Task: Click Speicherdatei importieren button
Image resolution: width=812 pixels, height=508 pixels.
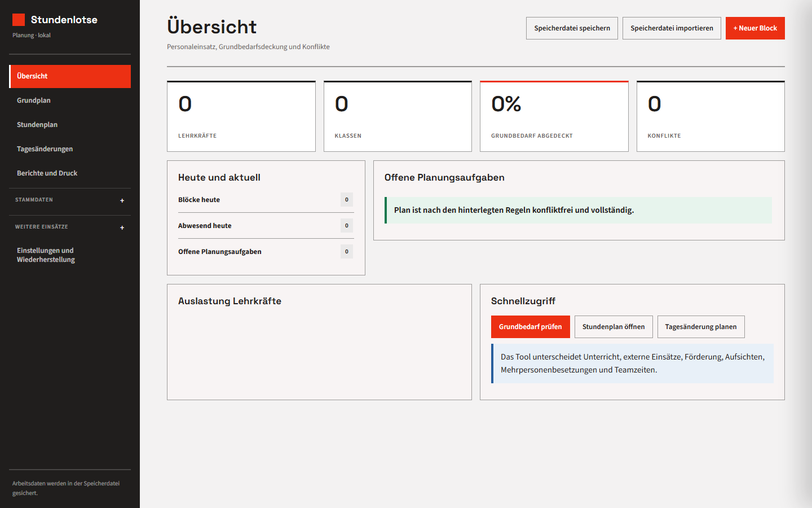Action: point(672,28)
